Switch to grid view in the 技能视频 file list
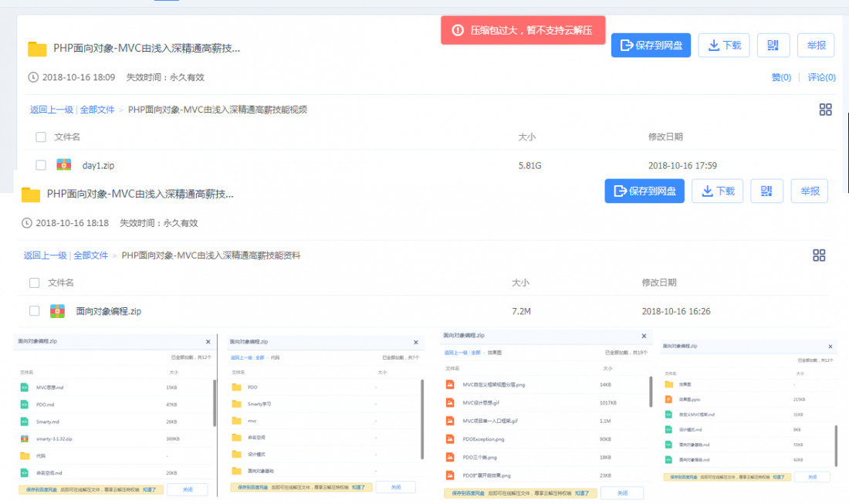 click(825, 110)
